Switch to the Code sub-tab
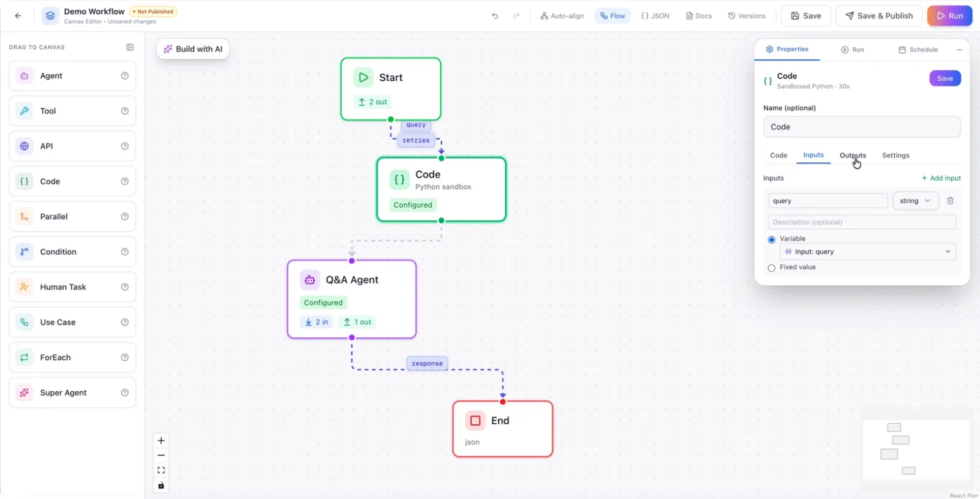This screenshot has width=980, height=499. [778, 156]
